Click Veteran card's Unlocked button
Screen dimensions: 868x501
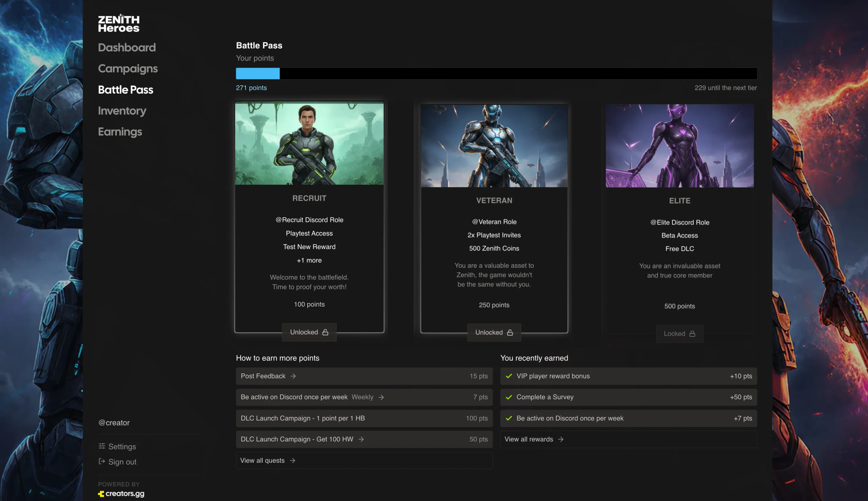click(x=494, y=333)
